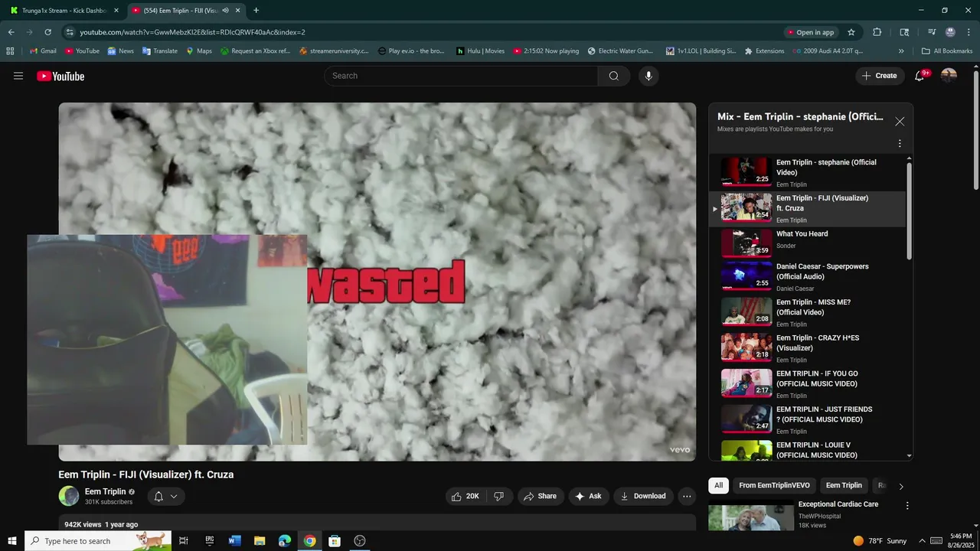Screen dimensions: 980x551
Task: Play JUST FRIENDS ? music video
Action: coord(808,419)
